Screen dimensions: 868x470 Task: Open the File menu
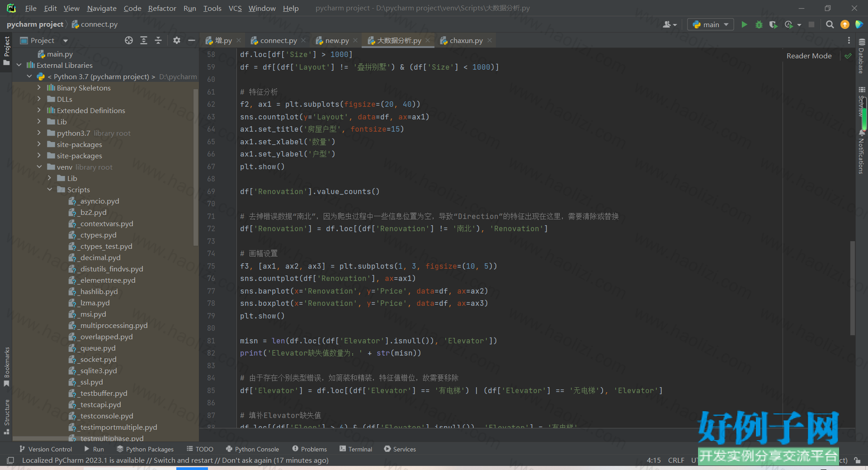click(31, 8)
